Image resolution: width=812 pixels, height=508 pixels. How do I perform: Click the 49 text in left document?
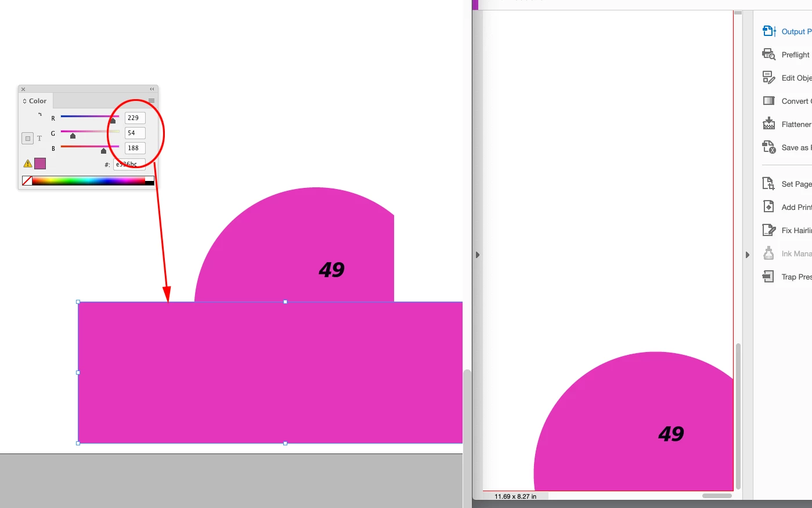(331, 270)
